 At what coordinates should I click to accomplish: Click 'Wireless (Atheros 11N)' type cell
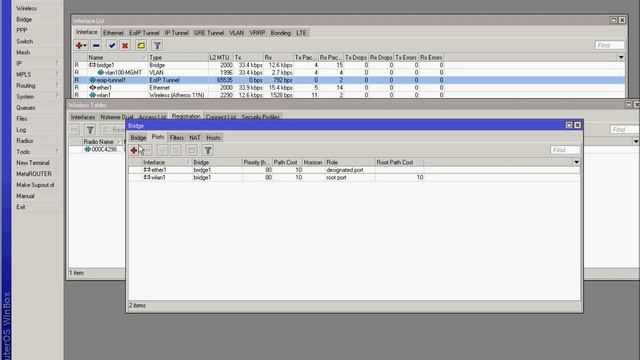point(177,95)
